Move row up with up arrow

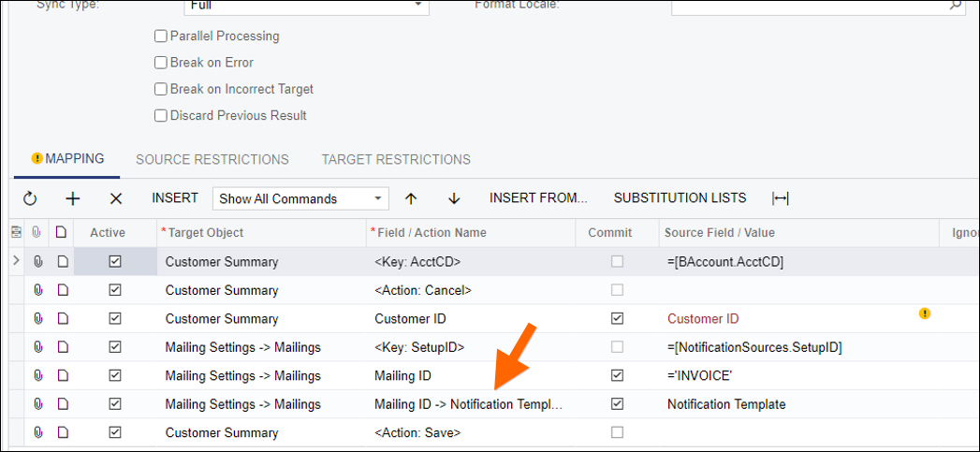pyautogui.click(x=410, y=198)
